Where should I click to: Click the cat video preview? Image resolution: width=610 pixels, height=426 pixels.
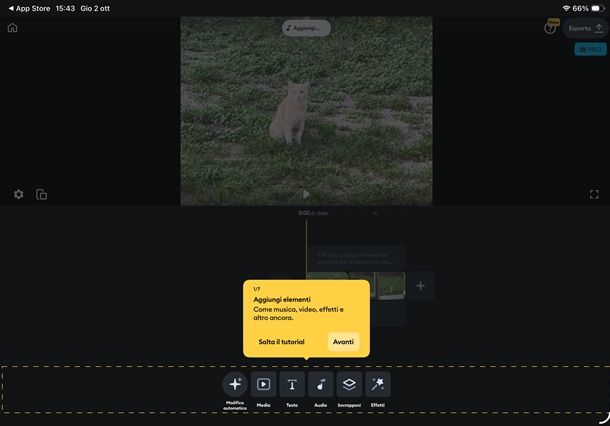click(x=306, y=111)
